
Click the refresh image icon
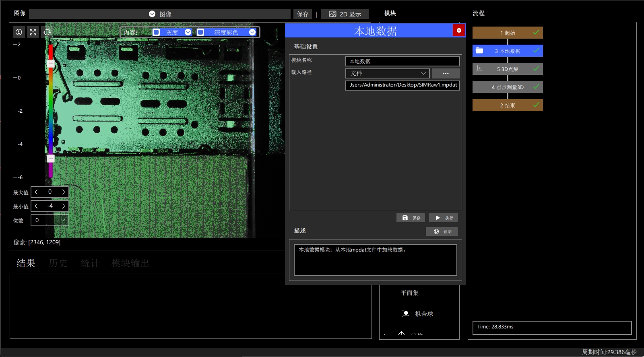pos(47,32)
